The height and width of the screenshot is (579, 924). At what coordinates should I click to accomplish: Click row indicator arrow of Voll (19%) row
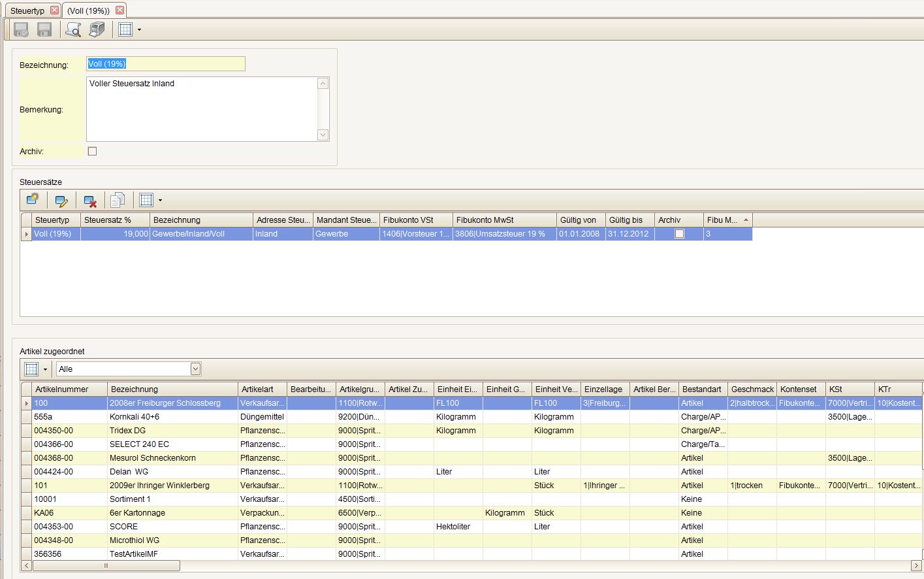coord(27,234)
